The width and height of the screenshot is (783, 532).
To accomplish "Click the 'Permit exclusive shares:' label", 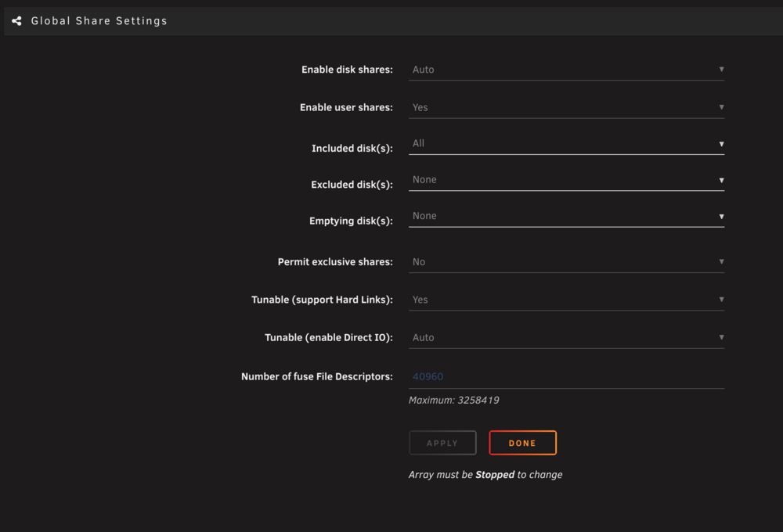I will [335, 262].
